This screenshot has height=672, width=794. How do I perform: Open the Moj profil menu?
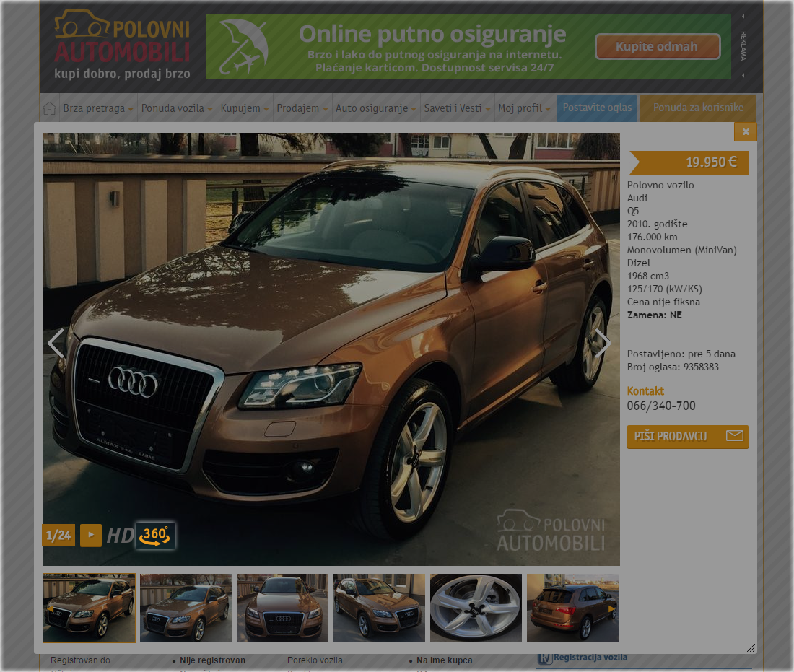(524, 108)
